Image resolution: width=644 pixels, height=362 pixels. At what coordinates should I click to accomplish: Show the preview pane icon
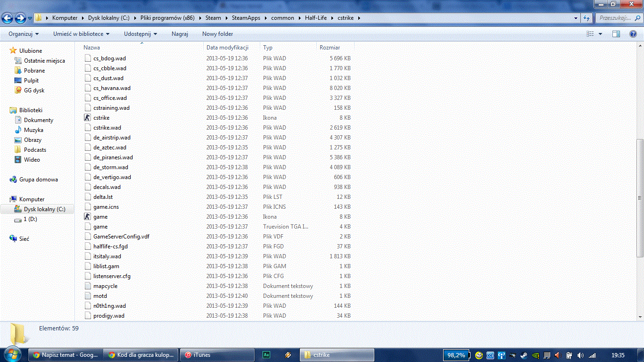[616, 34]
